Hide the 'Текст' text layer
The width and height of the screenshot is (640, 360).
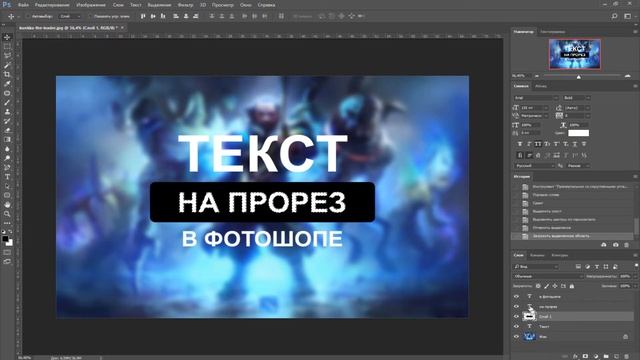pos(516,327)
